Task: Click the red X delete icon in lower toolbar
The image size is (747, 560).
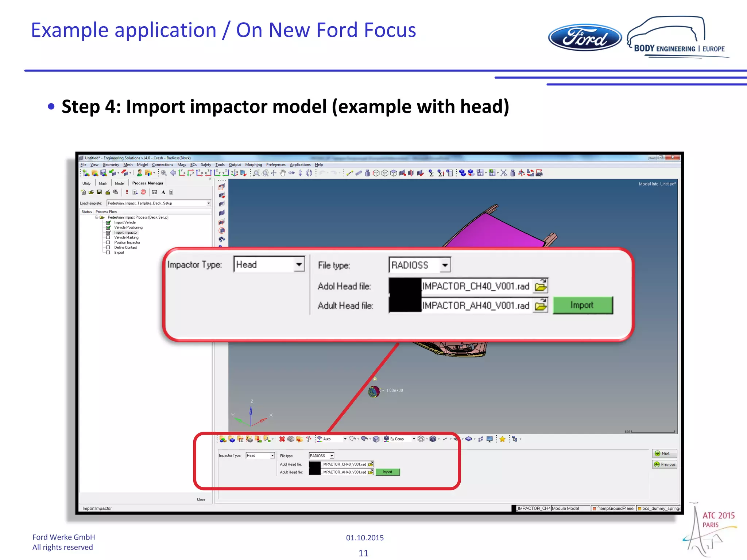Action: pos(282,439)
